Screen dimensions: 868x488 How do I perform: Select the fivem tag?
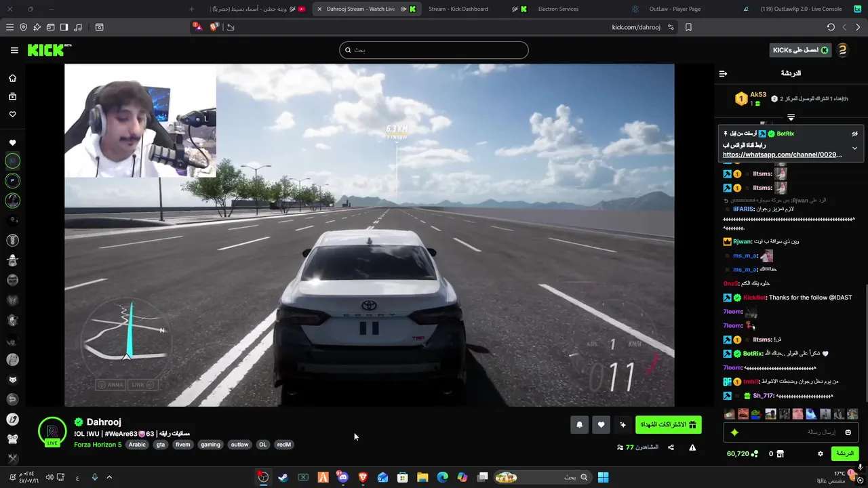click(183, 445)
